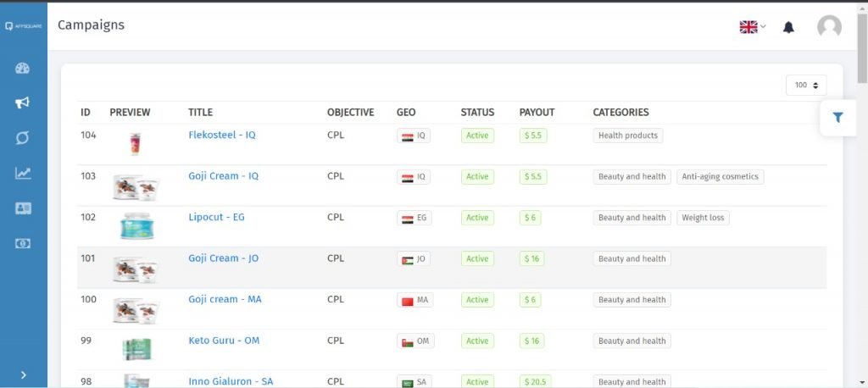Expand the sidebar with the bottom arrow
This screenshot has height=388, width=868.
coord(23,375)
